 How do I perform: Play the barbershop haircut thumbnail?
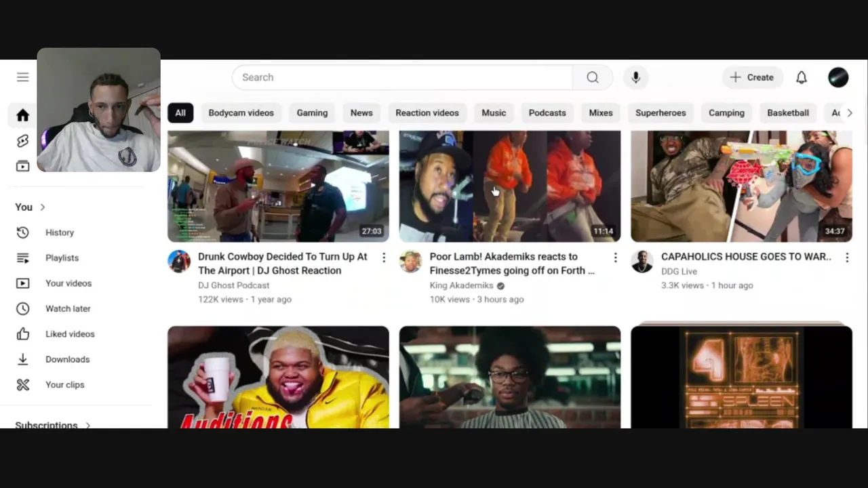(x=510, y=377)
